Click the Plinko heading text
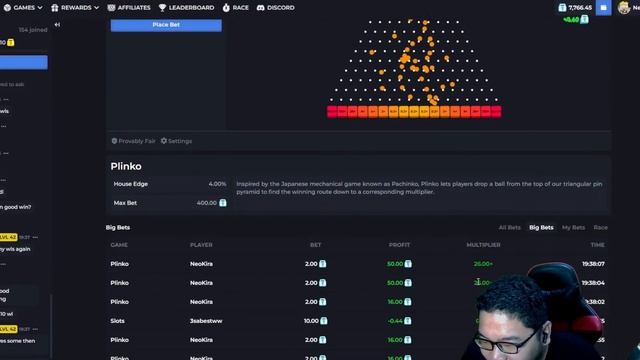Image resolution: width=640 pixels, height=360 pixels. [x=126, y=166]
